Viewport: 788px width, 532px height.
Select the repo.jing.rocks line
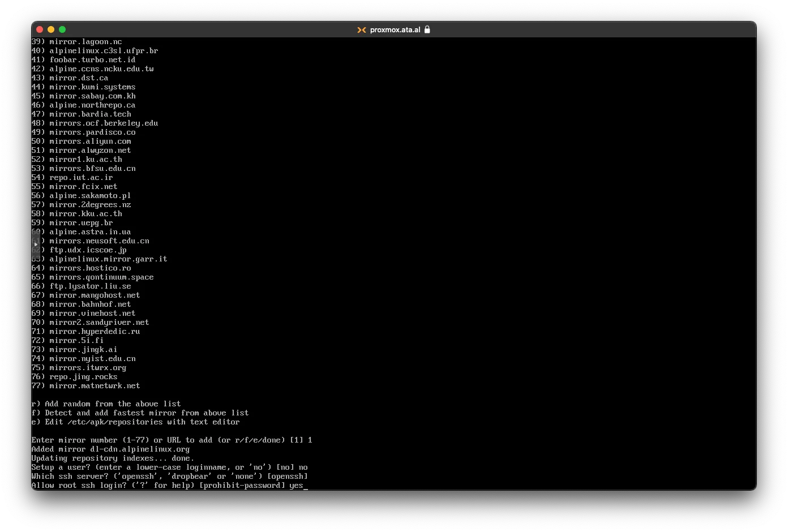pos(75,377)
